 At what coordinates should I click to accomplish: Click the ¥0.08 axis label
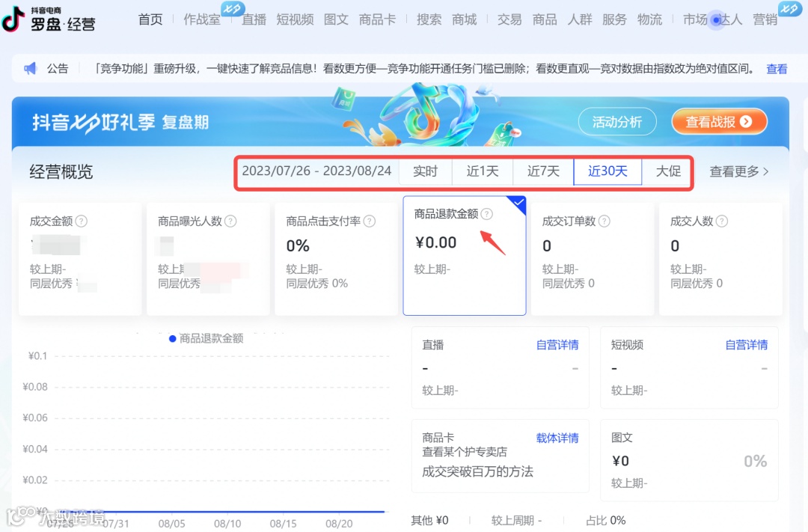click(35, 387)
